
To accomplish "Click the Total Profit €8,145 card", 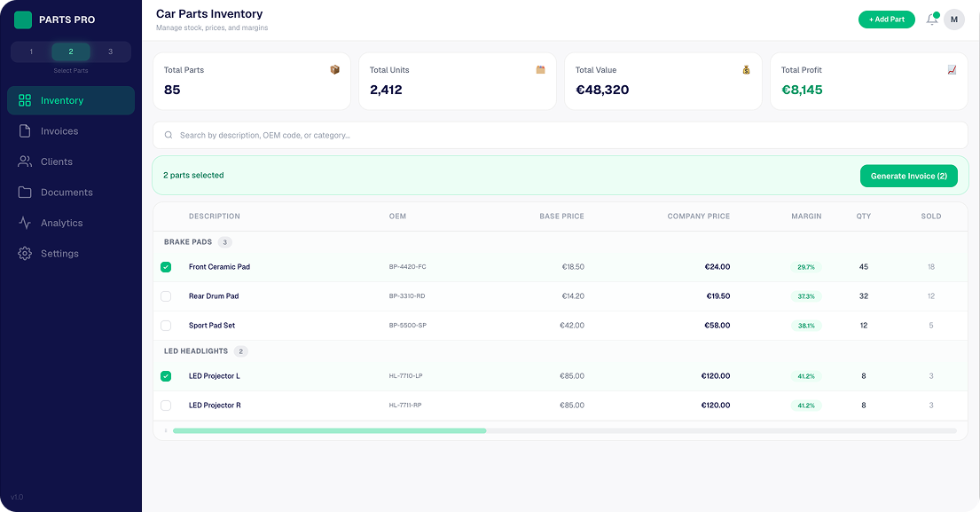I will (x=869, y=82).
